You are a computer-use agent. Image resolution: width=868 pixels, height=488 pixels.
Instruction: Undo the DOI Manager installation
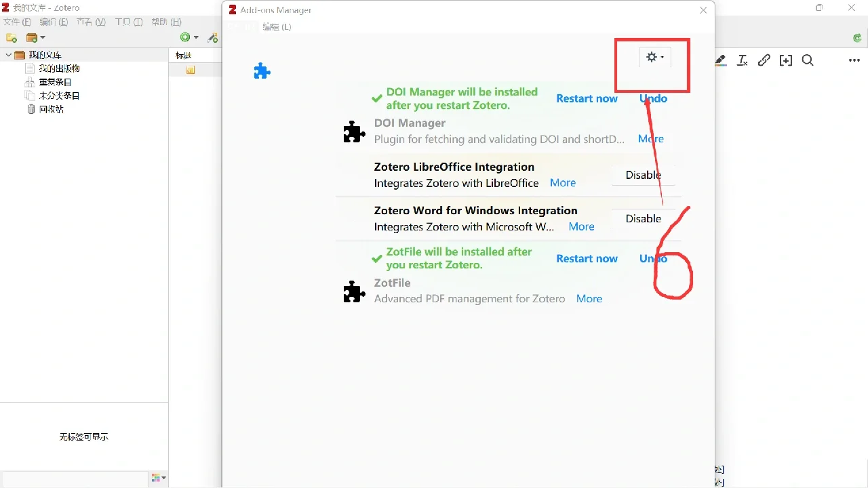653,98
